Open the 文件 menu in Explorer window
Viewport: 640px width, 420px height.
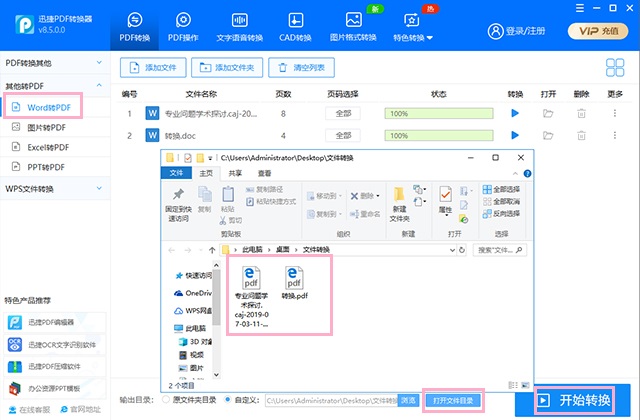click(x=176, y=173)
